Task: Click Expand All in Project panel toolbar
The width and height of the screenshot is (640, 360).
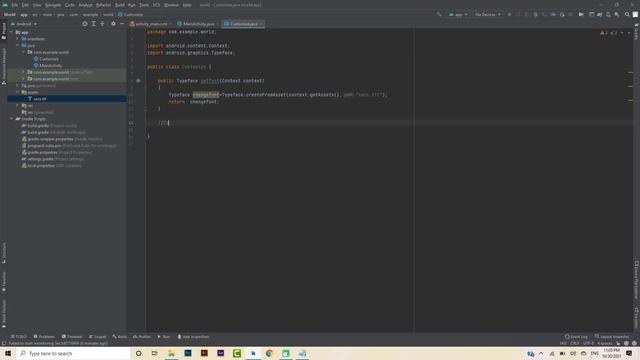Action: click(93, 24)
